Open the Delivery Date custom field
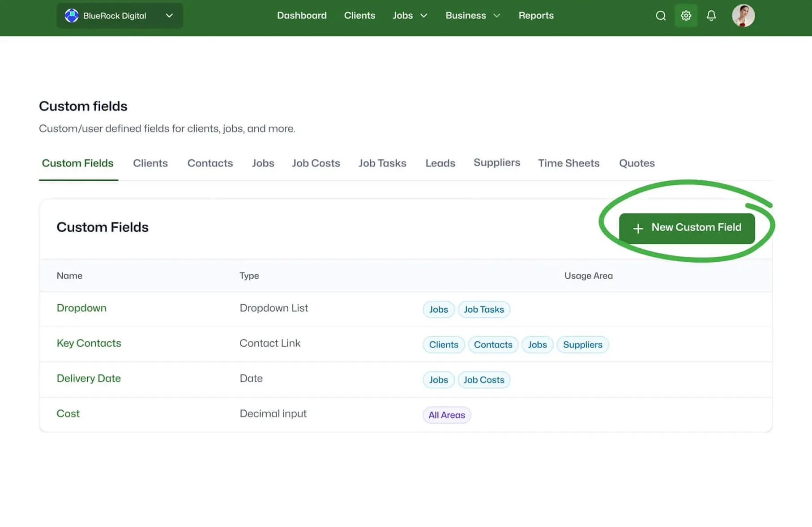 (89, 378)
